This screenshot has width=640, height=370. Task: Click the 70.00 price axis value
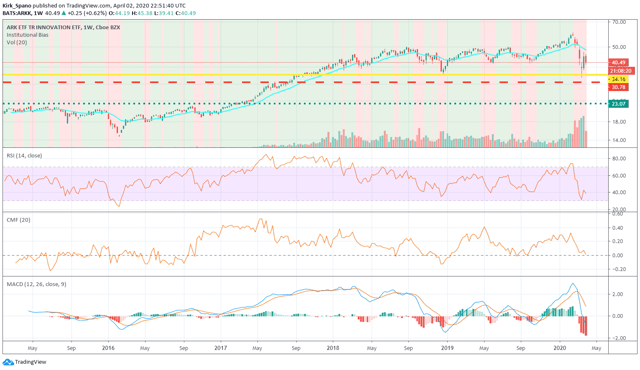click(x=619, y=22)
